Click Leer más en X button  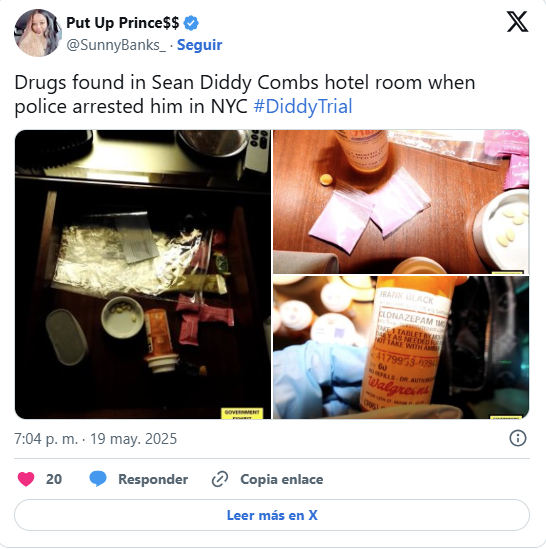(x=272, y=515)
